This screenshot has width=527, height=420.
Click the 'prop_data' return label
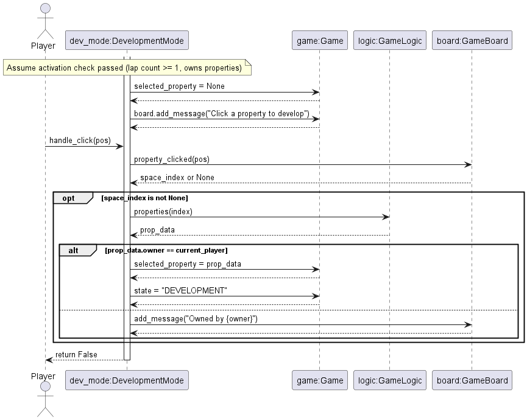[x=157, y=230]
